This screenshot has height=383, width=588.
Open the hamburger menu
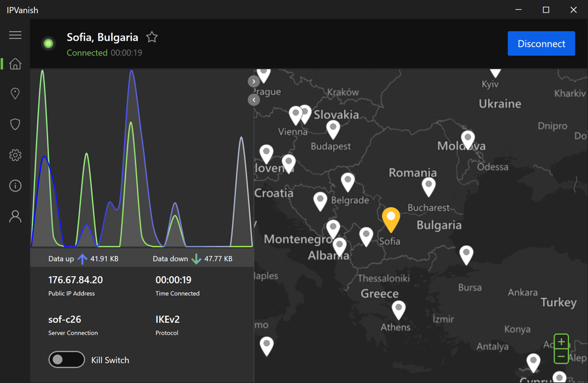(15, 35)
